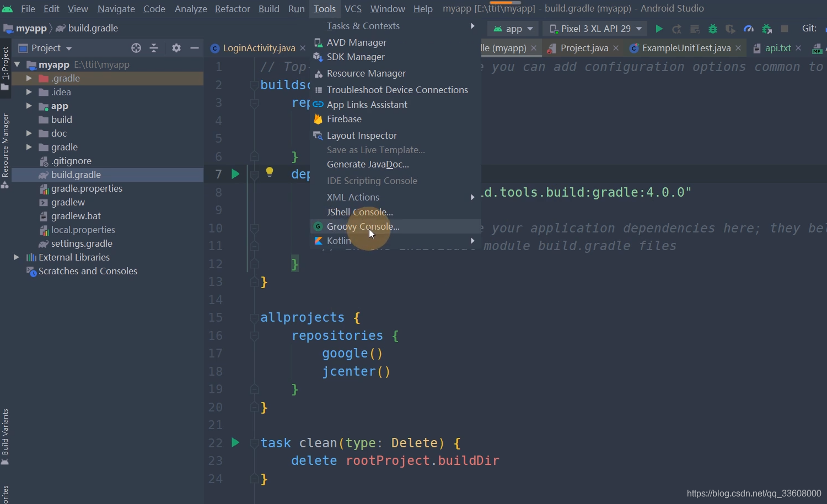
Task: Click the Debug app bug icon
Action: pyautogui.click(x=713, y=29)
